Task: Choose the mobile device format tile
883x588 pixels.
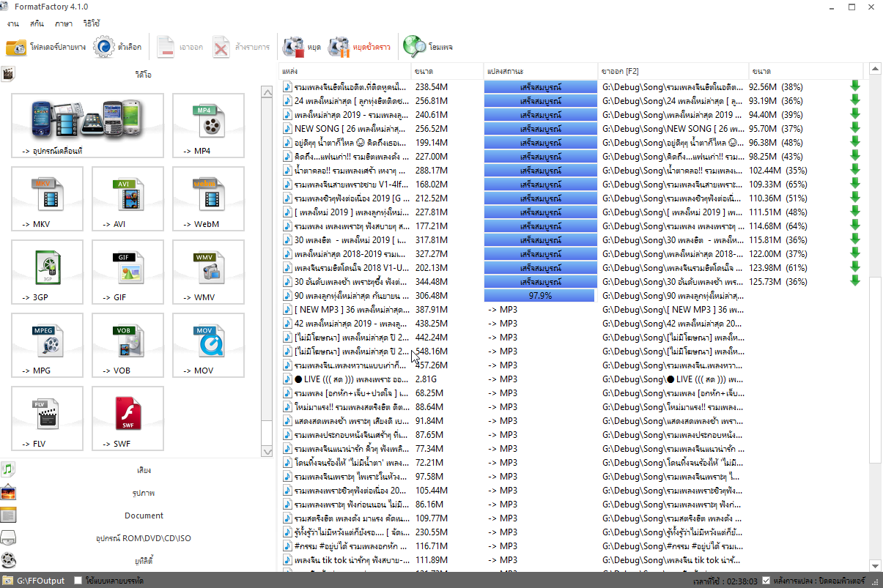Action: [x=87, y=125]
